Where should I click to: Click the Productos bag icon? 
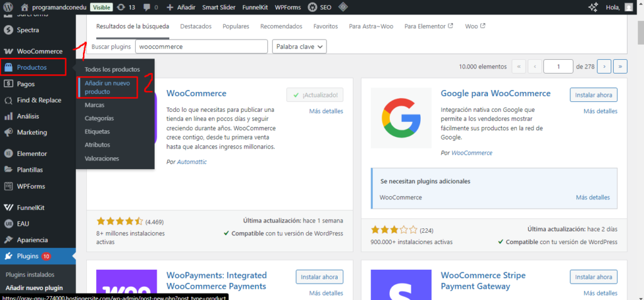point(8,67)
